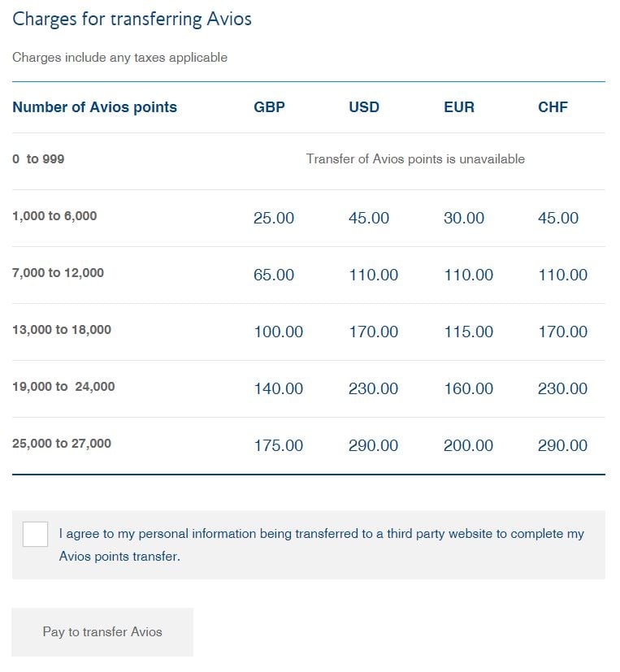
Task: Click the Number of Avios points header
Action: click(x=94, y=107)
